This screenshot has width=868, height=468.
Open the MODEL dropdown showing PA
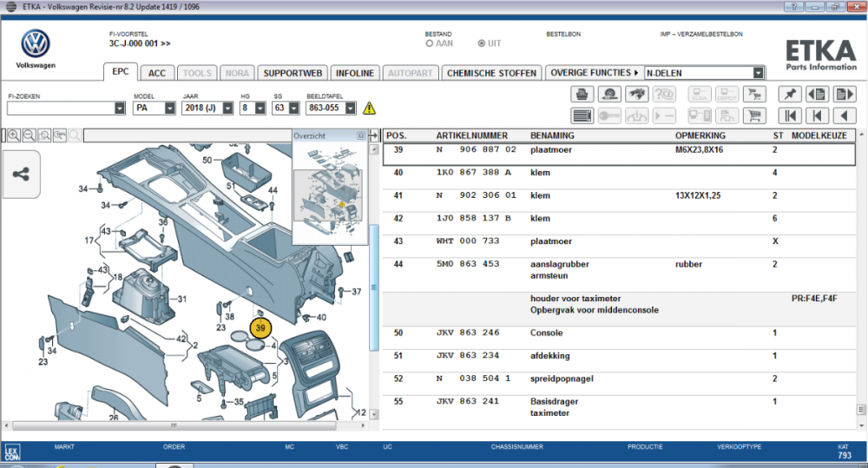click(170, 109)
